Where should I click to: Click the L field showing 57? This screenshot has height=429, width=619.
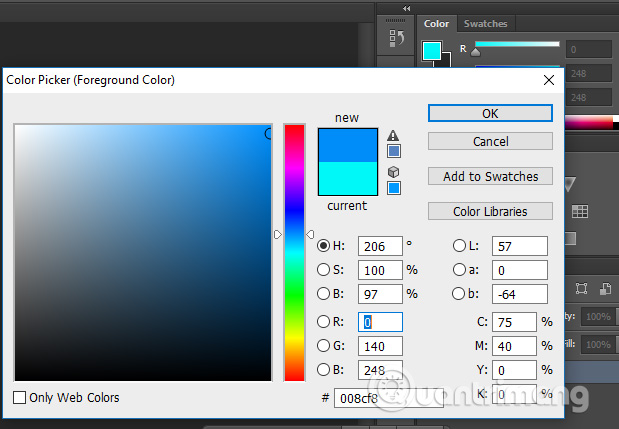520,246
